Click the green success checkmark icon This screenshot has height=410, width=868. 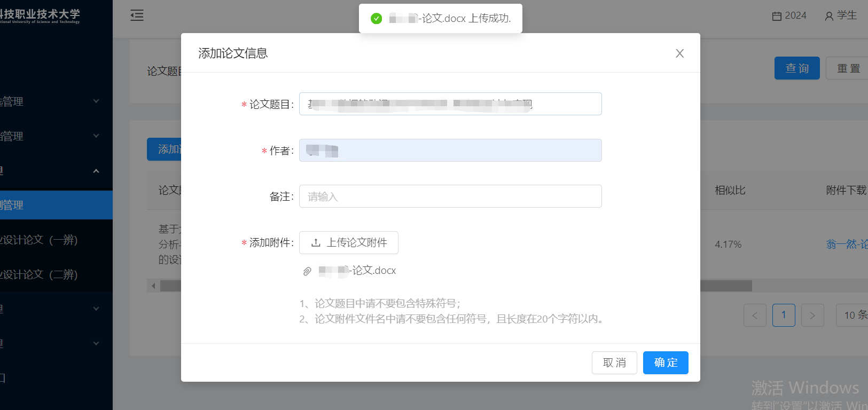(x=377, y=19)
